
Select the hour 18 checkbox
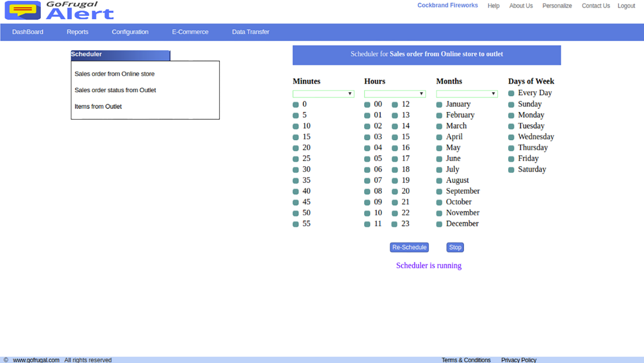(x=395, y=170)
